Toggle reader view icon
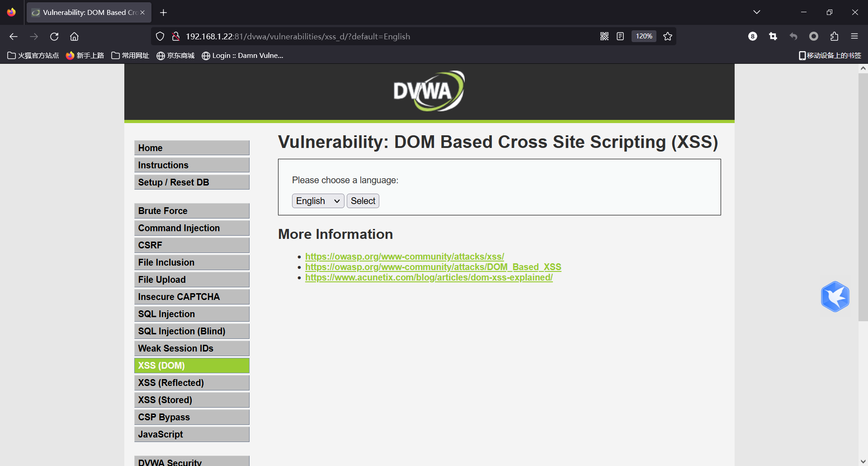This screenshot has height=466, width=868. coord(620,37)
